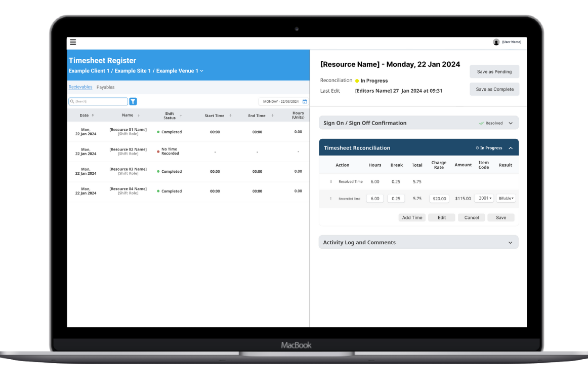Open client/site/venue selector chevron

coord(202,71)
